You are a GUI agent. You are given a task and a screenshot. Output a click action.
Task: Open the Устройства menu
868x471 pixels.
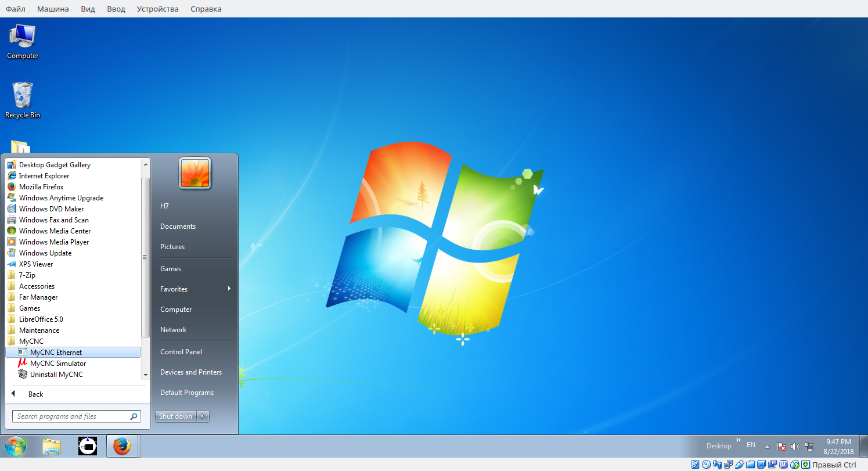point(158,9)
